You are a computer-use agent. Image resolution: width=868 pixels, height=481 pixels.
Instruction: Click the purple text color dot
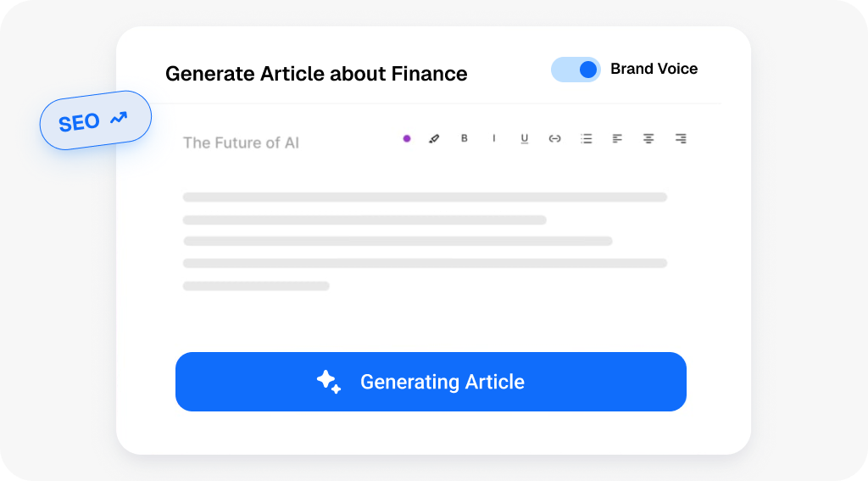[407, 138]
